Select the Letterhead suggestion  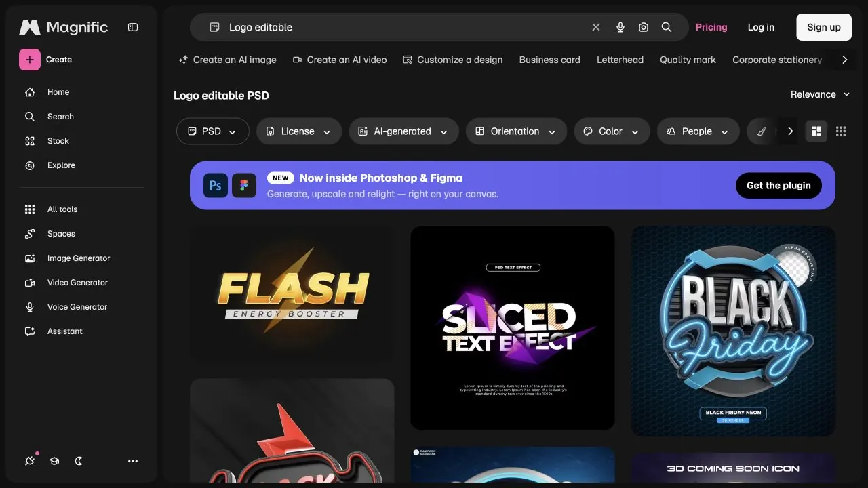click(x=620, y=60)
